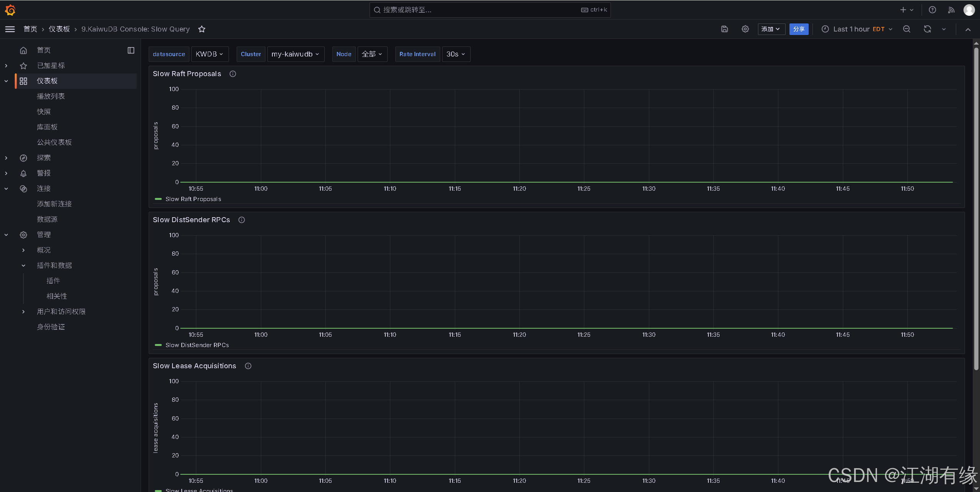Collapse the 仪表板 sidebar section

click(6, 81)
